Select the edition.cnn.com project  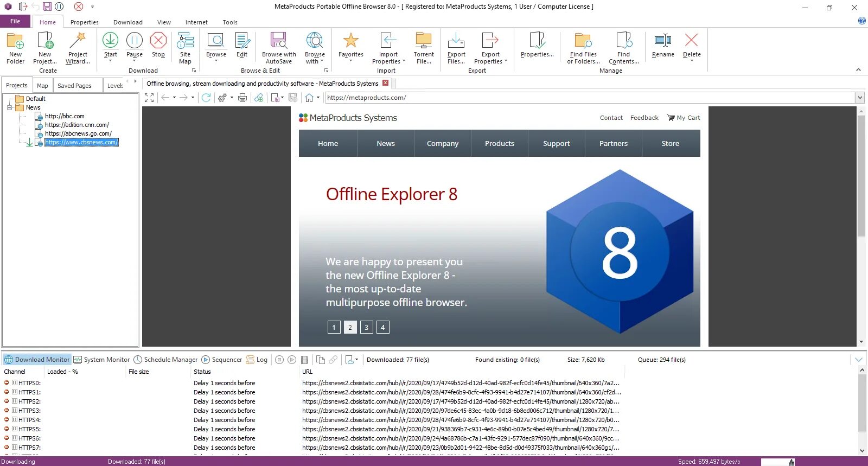point(77,125)
